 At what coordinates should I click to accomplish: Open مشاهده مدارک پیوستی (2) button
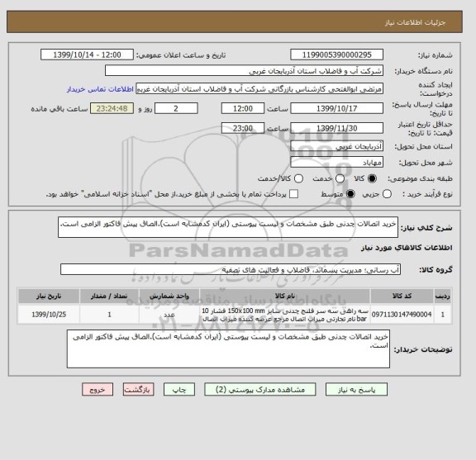tap(260, 390)
